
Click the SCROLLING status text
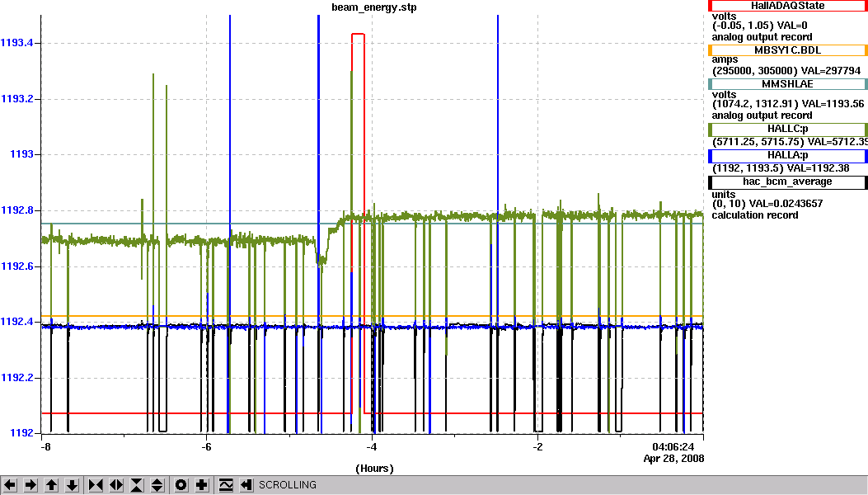[x=288, y=485]
